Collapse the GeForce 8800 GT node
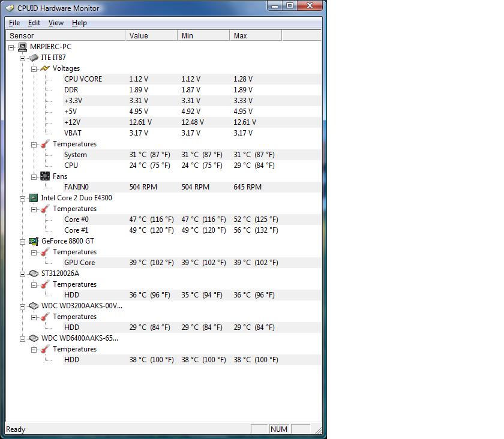Image resolution: width=504 pixels, height=439 pixels. tap(23, 242)
